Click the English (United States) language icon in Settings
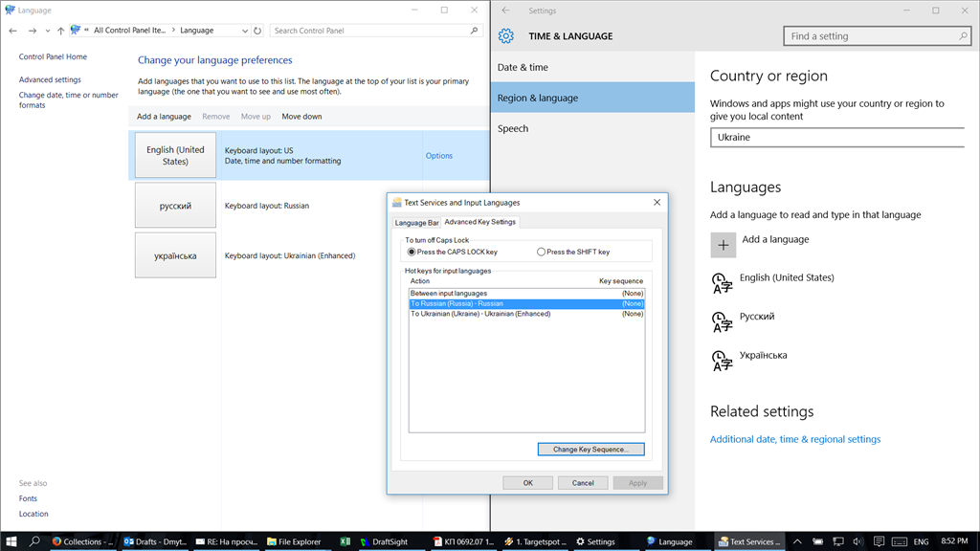 pyautogui.click(x=723, y=283)
